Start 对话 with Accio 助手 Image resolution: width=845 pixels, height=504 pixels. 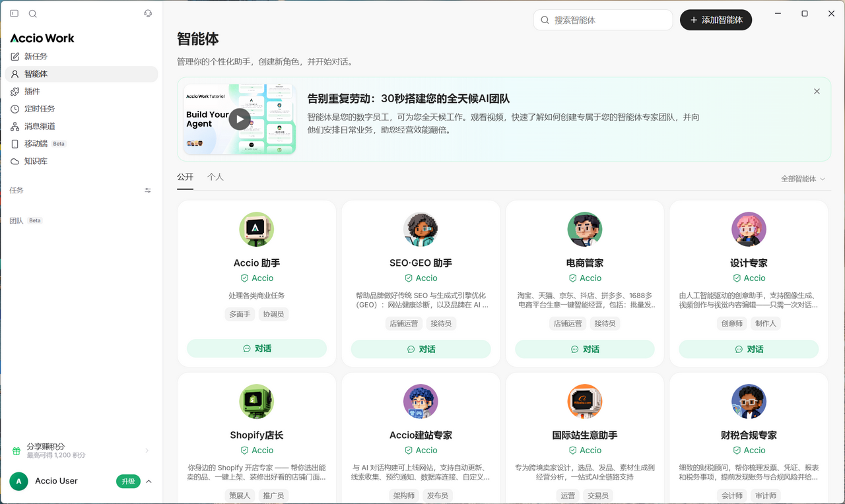(257, 348)
